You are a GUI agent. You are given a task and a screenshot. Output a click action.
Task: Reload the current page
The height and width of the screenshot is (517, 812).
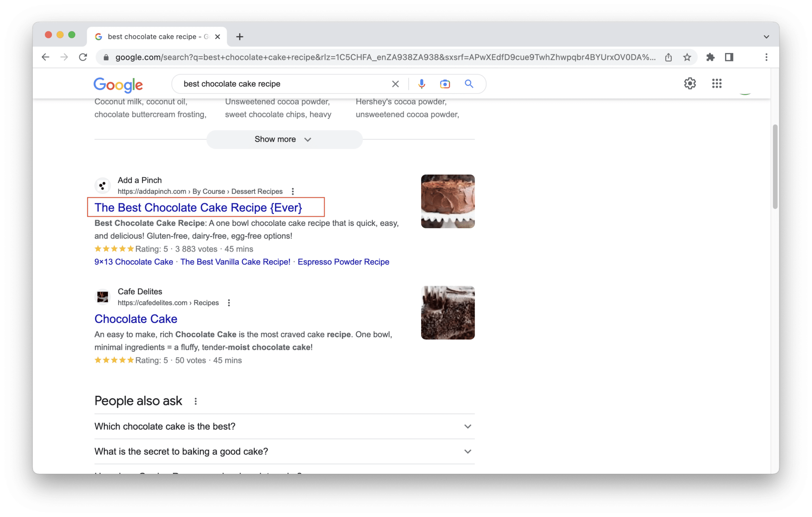[83, 57]
